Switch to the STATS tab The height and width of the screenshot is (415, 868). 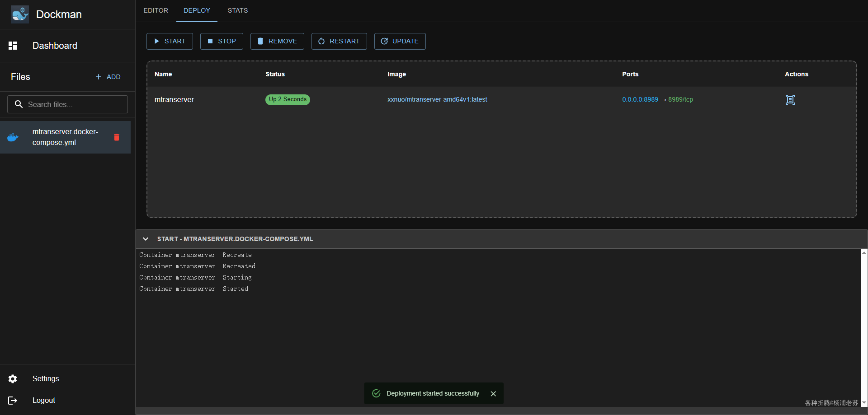(x=238, y=10)
